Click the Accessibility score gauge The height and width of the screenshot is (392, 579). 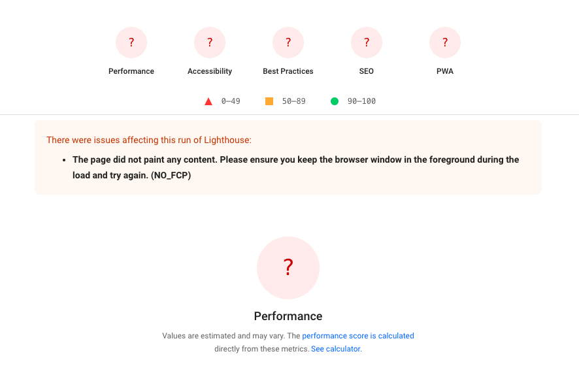210,42
